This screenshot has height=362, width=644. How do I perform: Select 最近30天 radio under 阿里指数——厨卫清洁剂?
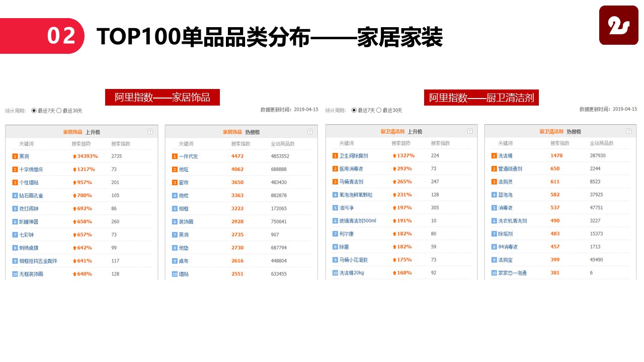379,110
